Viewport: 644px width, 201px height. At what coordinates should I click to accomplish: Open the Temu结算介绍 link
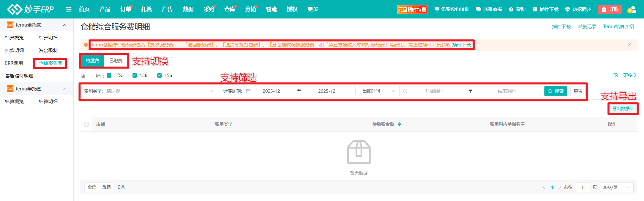coord(619,27)
